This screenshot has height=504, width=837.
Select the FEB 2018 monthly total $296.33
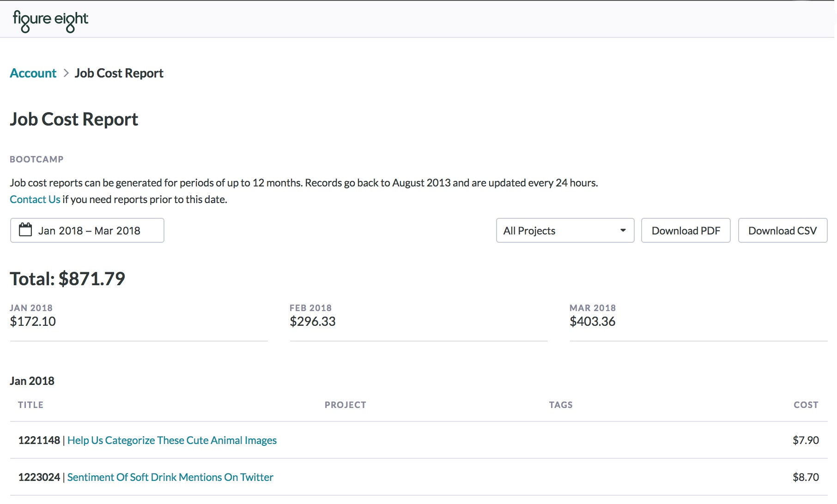(313, 321)
